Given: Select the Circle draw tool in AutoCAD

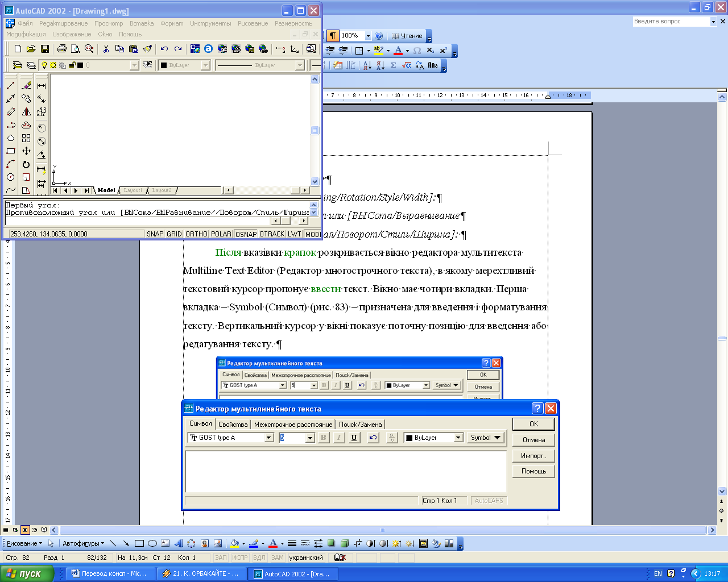Looking at the screenshot, I should [x=11, y=177].
